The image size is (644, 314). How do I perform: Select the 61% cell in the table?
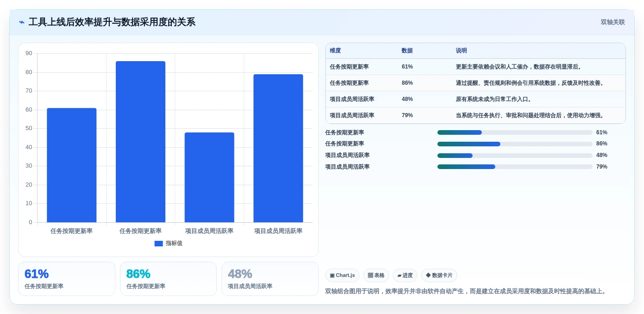click(407, 67)
